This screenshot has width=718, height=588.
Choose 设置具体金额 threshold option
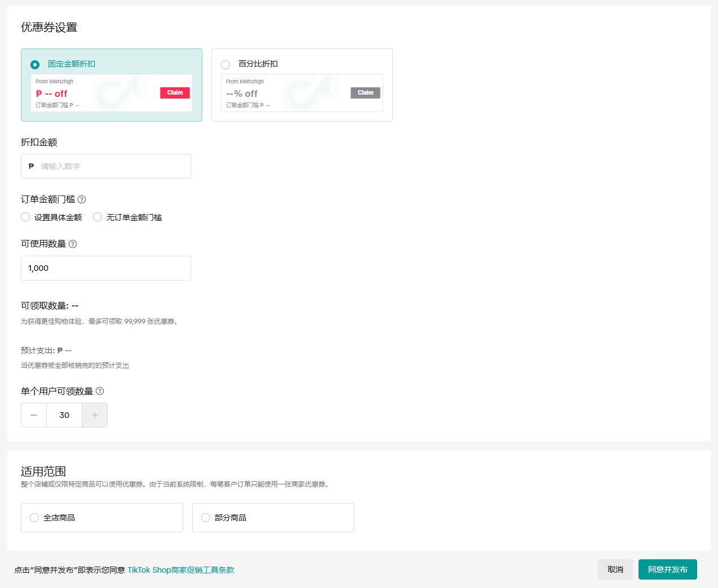tap(25, 217)
